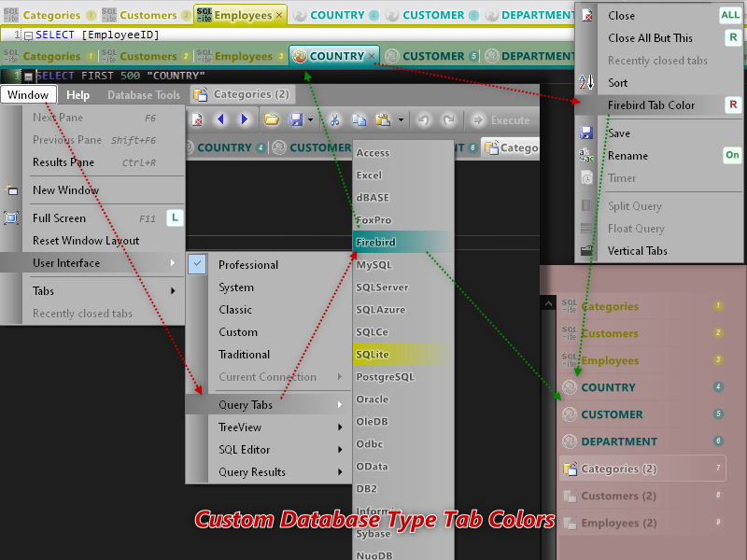
Task: Click the Float Query icon
Action: pos(587,229)
